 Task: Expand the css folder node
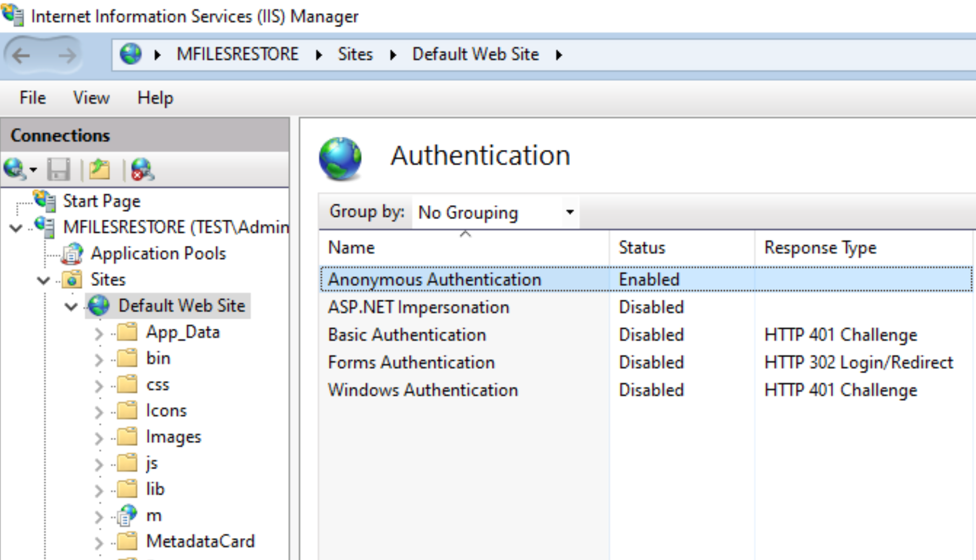tap(98, 386)
